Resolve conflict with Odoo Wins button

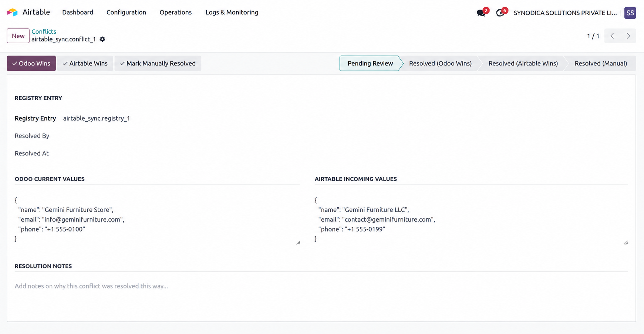31,63
